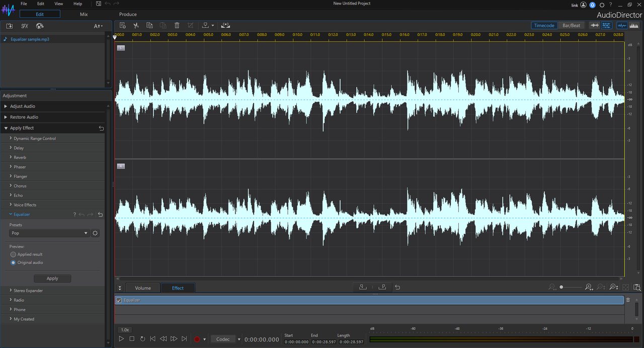The width and height of the screenshot is (644, 348).
Task: Click the notification bell icon
Action: pyautogui.click(x=593, y=5)
